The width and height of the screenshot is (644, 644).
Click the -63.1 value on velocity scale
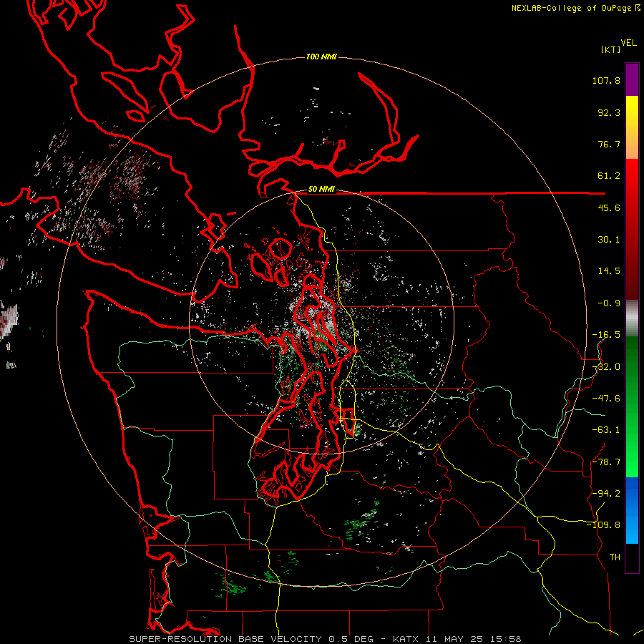tap(606, 430)
